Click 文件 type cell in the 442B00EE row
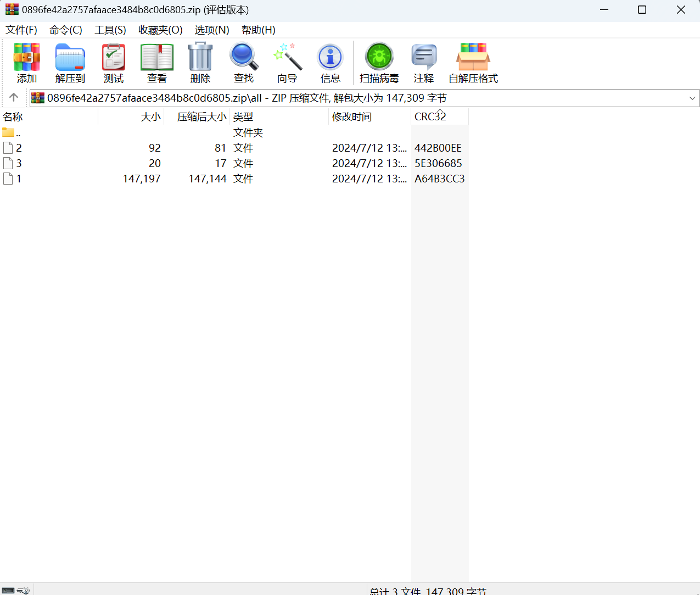Screen dimensions: 700x595 tap(243, 148)
